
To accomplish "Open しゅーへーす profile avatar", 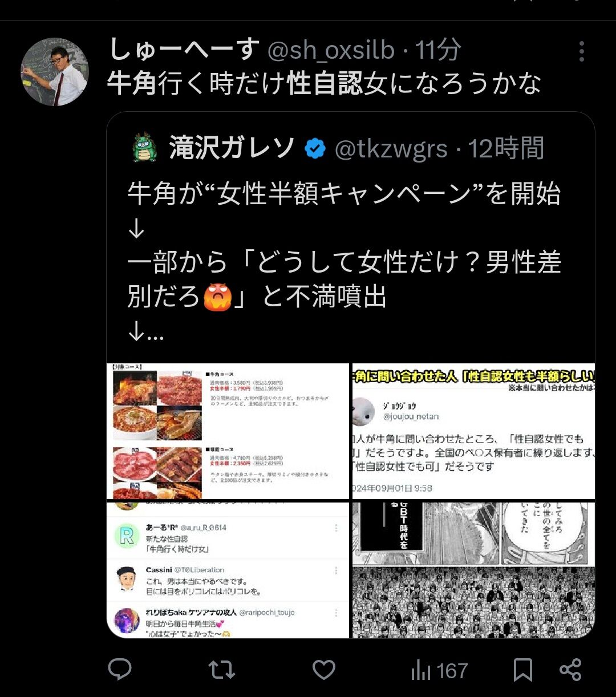I will click(55, 72).
